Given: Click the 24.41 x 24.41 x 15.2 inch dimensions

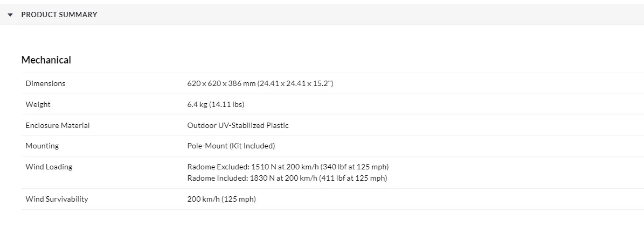Looking at the screenshot, I should click(x=295, y=84).
